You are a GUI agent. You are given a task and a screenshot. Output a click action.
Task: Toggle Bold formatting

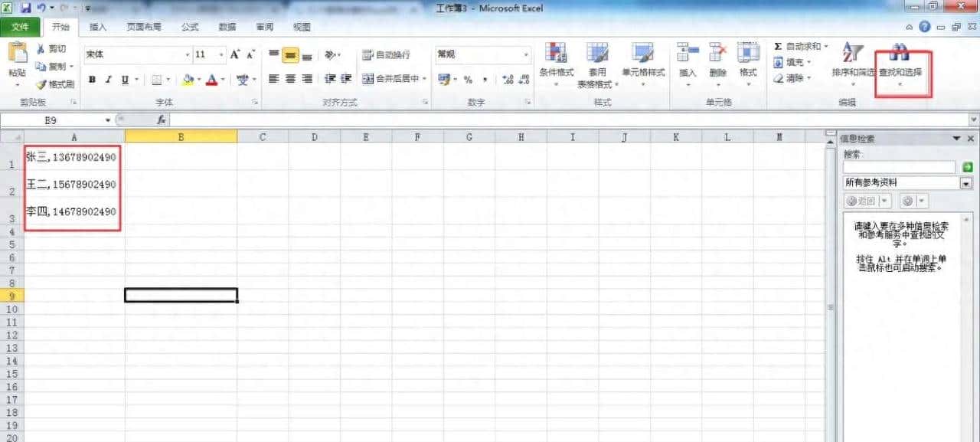click(x=92, y=79)
